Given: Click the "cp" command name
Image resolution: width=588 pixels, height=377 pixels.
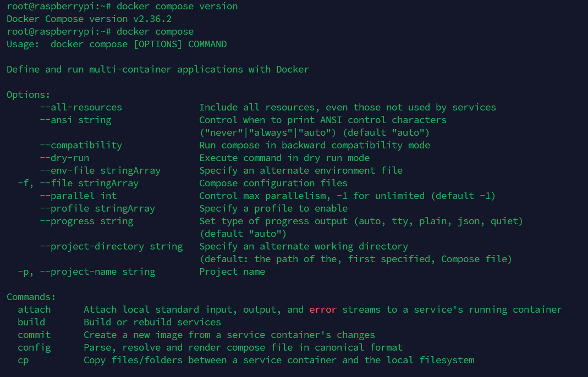Looking at the screenshot, I should (x=23, y=360).
